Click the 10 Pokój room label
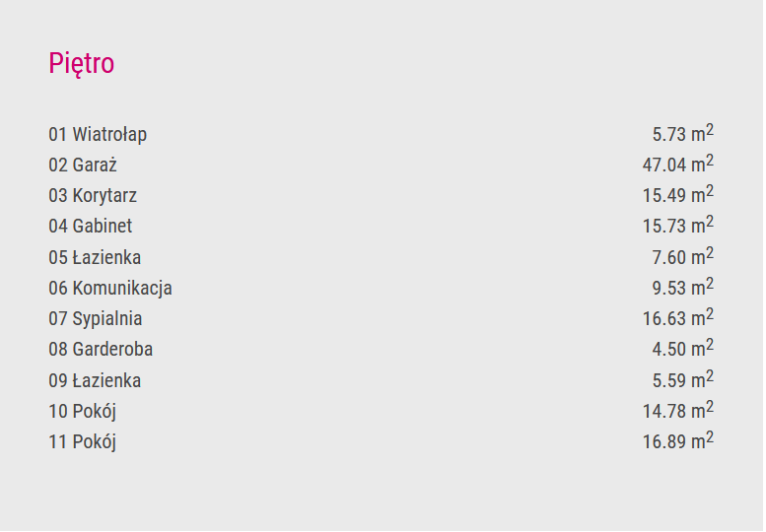 [83, 412]
